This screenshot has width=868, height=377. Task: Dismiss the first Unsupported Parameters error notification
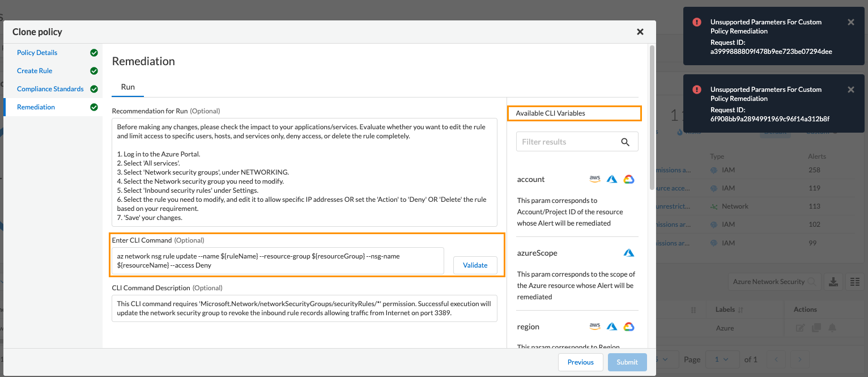(850, 22)
